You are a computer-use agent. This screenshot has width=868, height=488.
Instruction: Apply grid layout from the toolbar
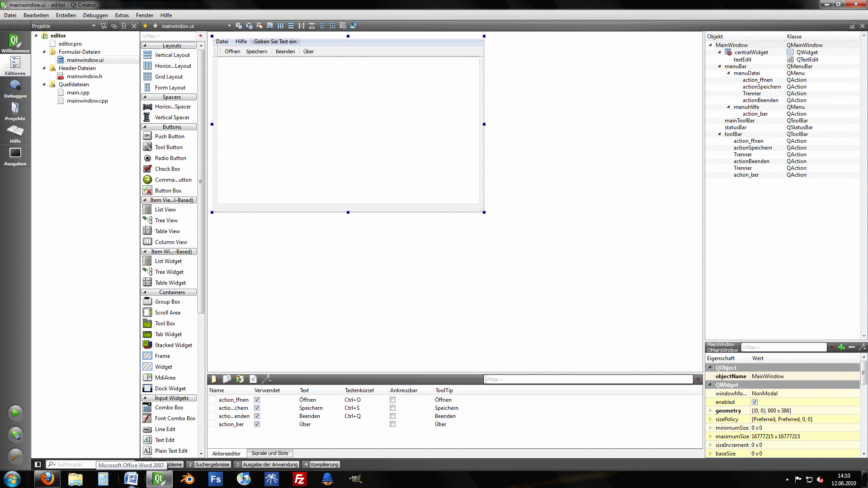333,26
